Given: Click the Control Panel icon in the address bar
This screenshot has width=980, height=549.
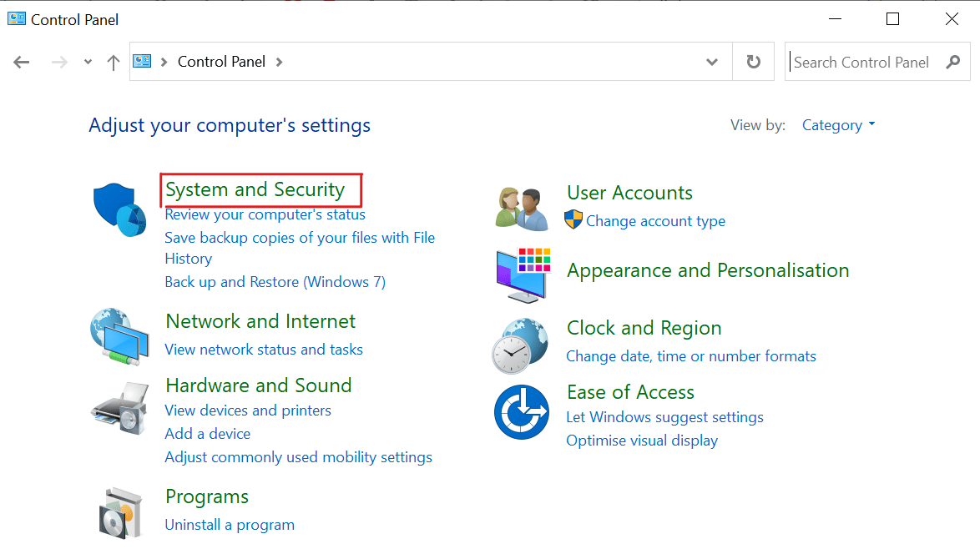Looking at the screenshot, I should 143,61.
